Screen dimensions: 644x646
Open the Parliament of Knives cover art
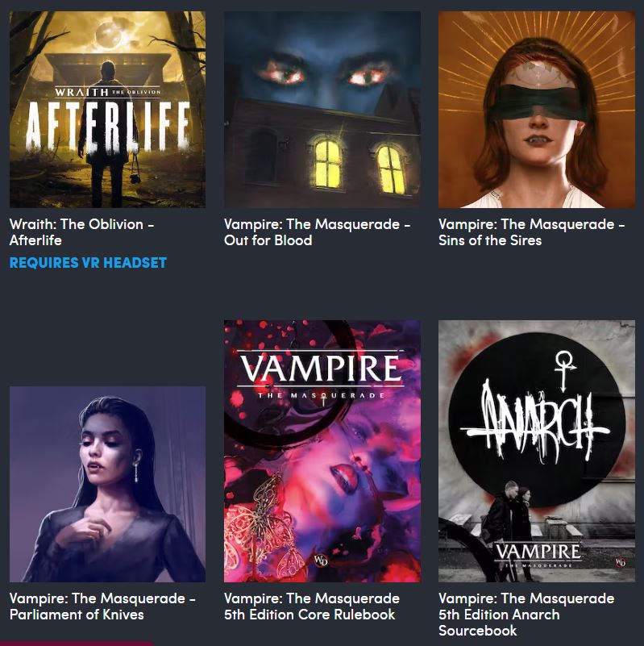[107, 484]
